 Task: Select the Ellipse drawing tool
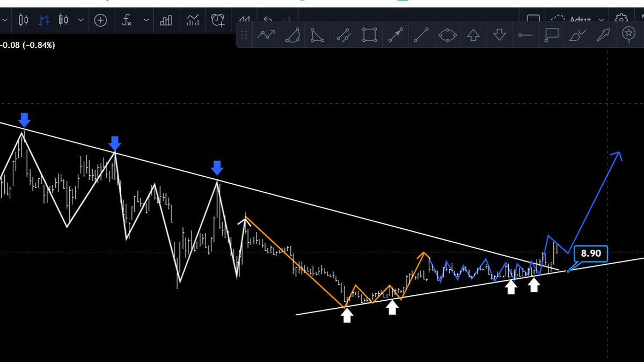tap(448, 35)
